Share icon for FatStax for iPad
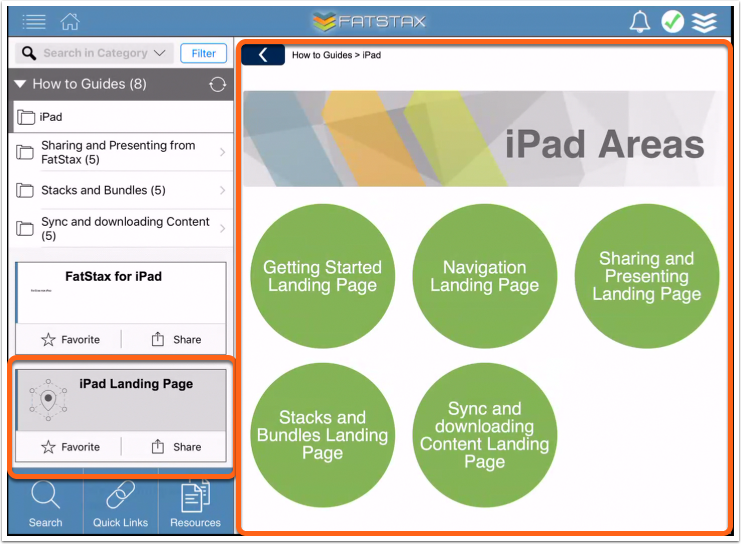 [x=158, y=339]
